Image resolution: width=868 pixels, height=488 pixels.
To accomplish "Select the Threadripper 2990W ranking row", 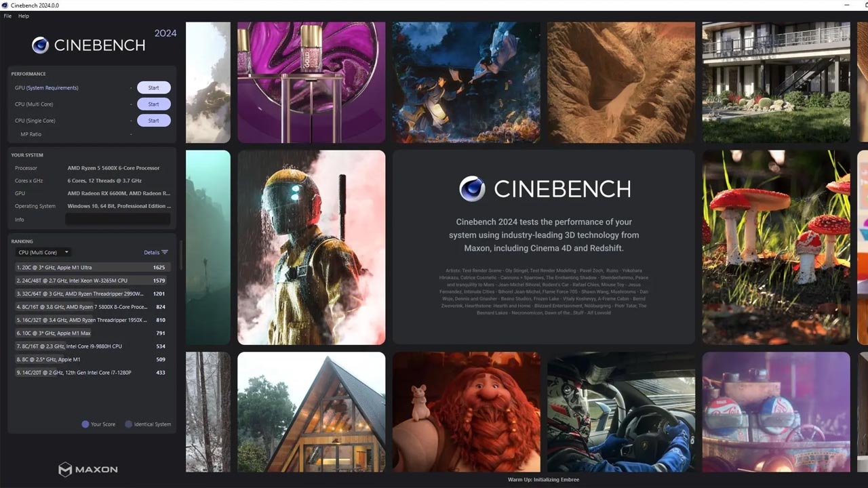I will (x=92, y=293).
